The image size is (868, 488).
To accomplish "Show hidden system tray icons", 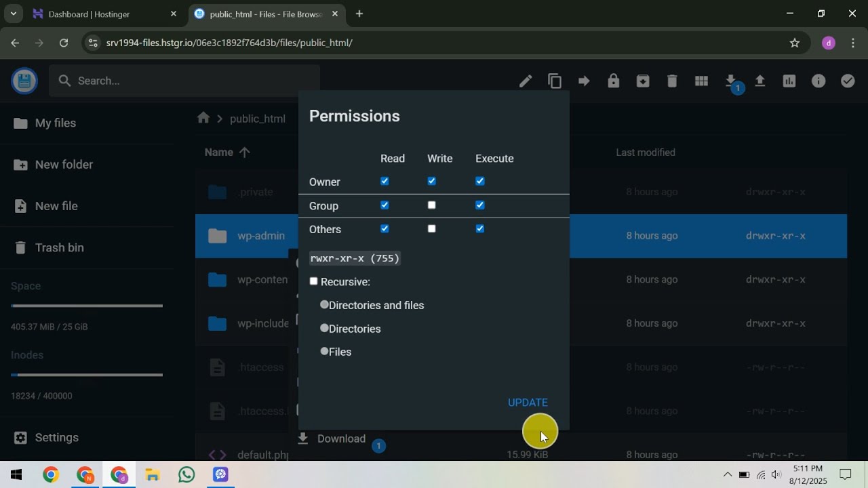I will [x=728, y=474].
